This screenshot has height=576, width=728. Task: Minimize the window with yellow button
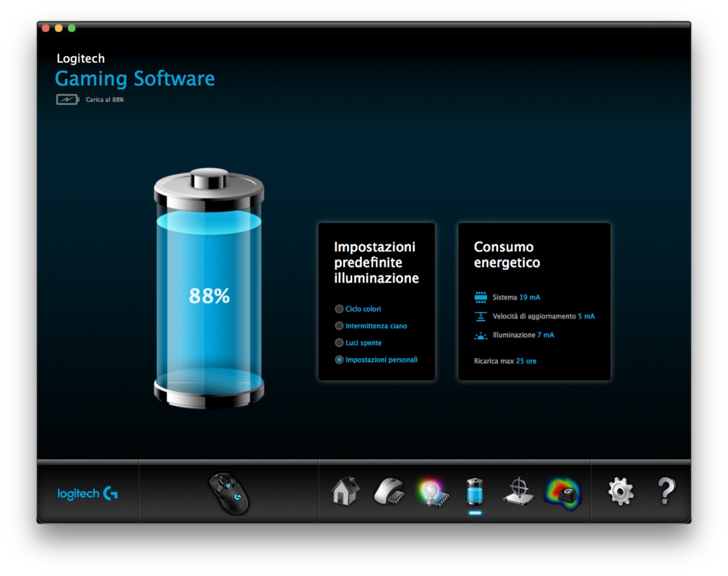click(x=59, y=28)
